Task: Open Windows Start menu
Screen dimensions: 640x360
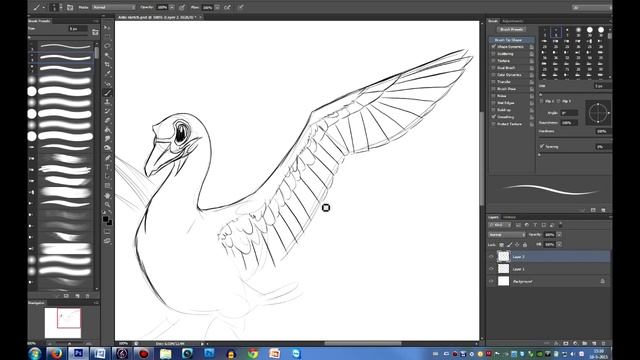Action: click(x=35, y=353)
